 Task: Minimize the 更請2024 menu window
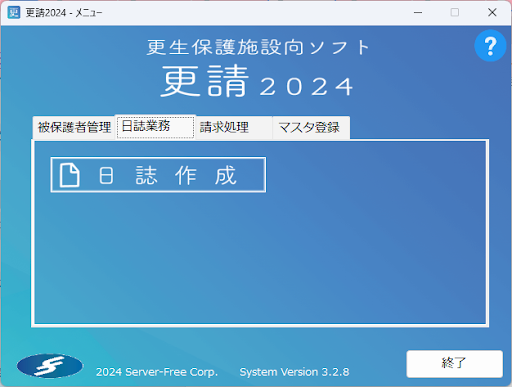[418, 13]
